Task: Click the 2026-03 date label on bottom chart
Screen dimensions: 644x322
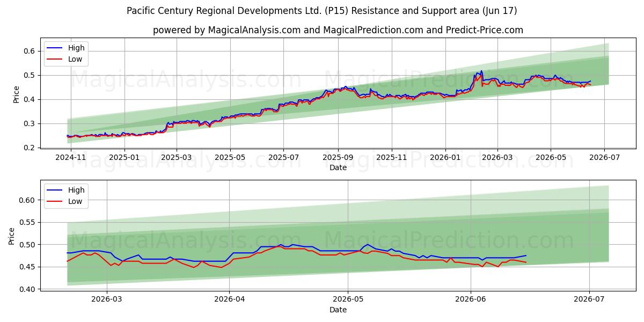Action: (x=107, y=299)
